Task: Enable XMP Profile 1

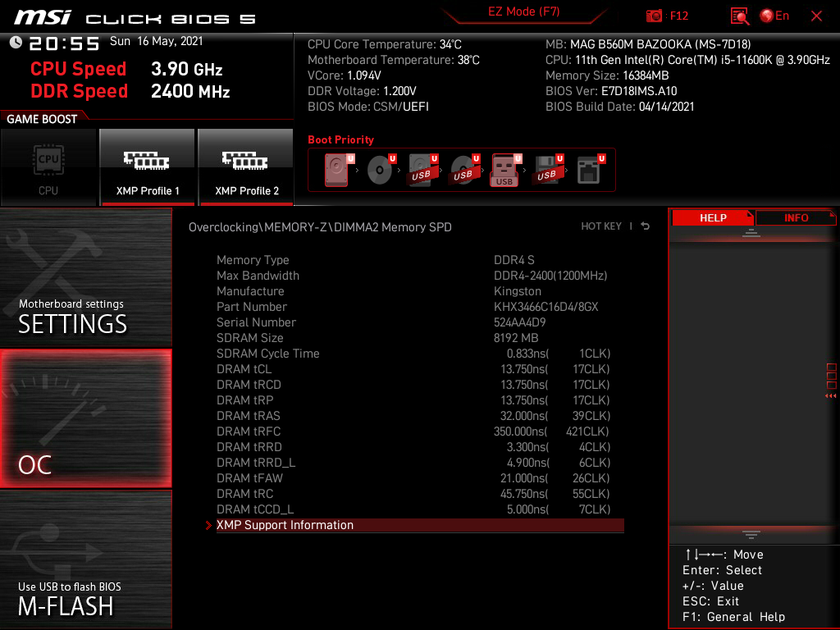Action: pos(147,167)
